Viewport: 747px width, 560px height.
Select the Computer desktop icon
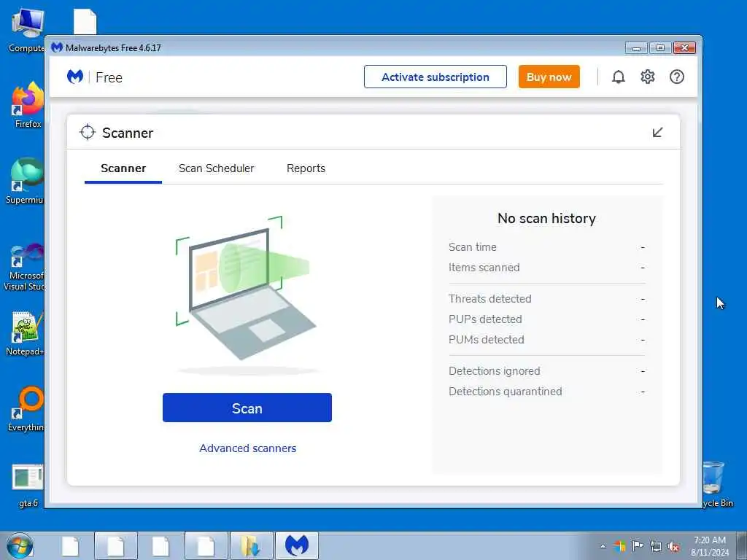tap(26, 31)
